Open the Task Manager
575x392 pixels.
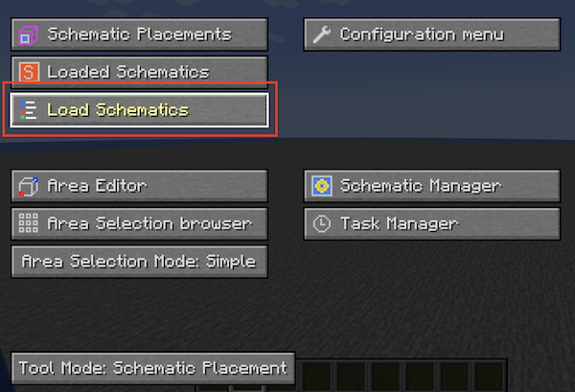pyautogui.click(x=432, y=223)
